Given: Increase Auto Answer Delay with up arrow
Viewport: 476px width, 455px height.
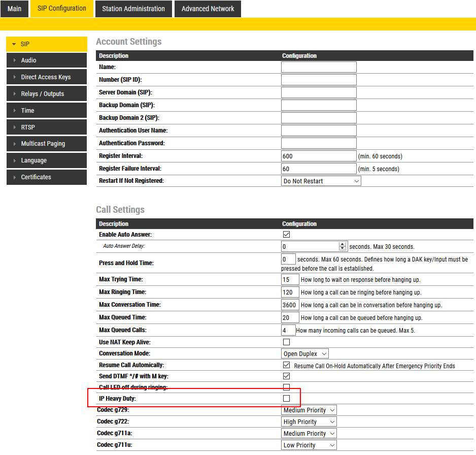Looking at the screenshot, I should click(x=343, y=244).
